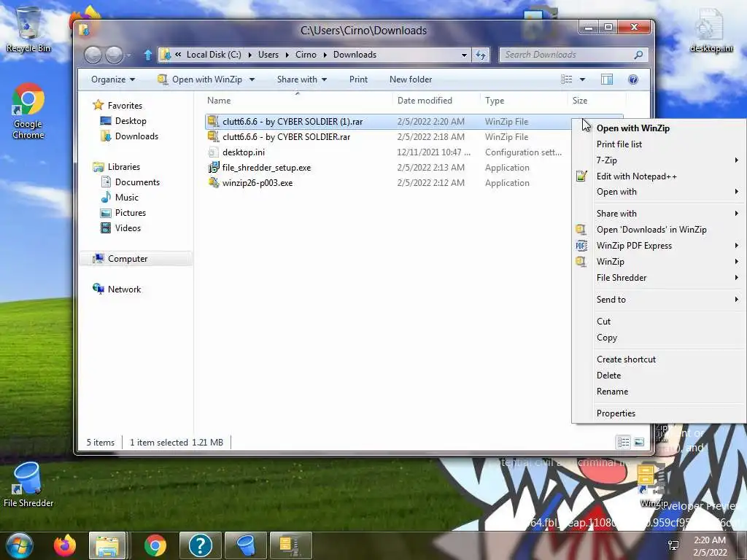Open Network in the navigation pane

(124, 289)
